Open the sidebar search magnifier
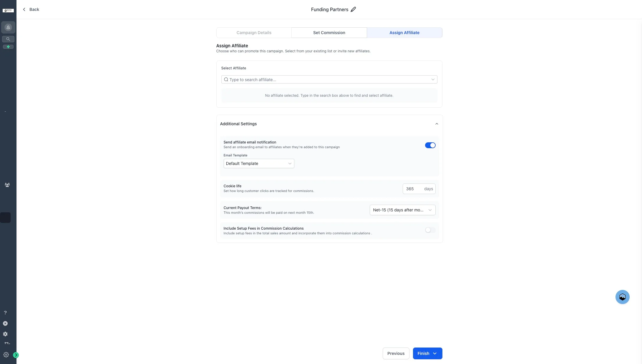Image resolution: width=642 pixels, height=364 pixels. point(8,39)
